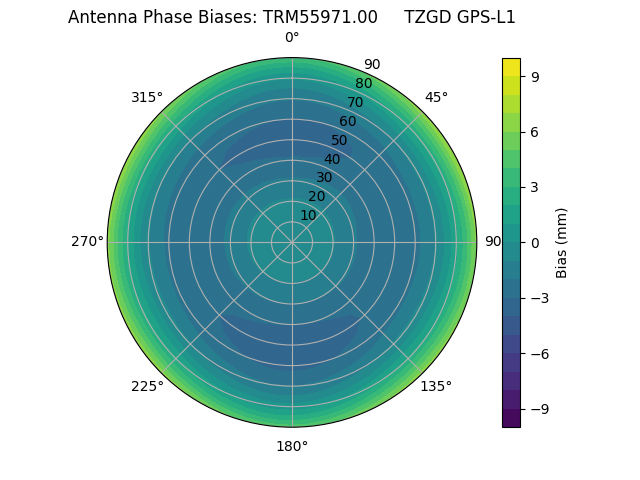This screenshot has width=640, height=480.
Task: Click the 0° azimuth label at top
Action: pos(292,38)
